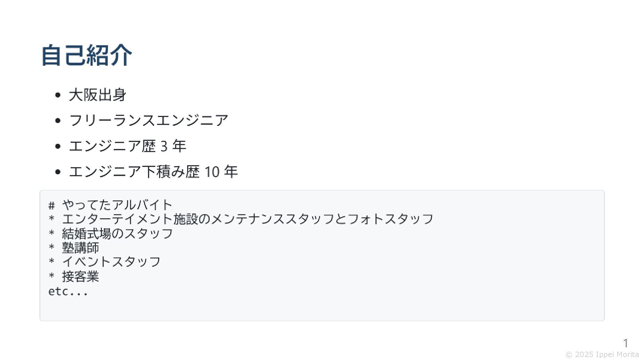The height and width of the screenshot is (362, 644).
Task: Click the bullet dot before エンジニア歴 3 年
Action: click(58, 146)
